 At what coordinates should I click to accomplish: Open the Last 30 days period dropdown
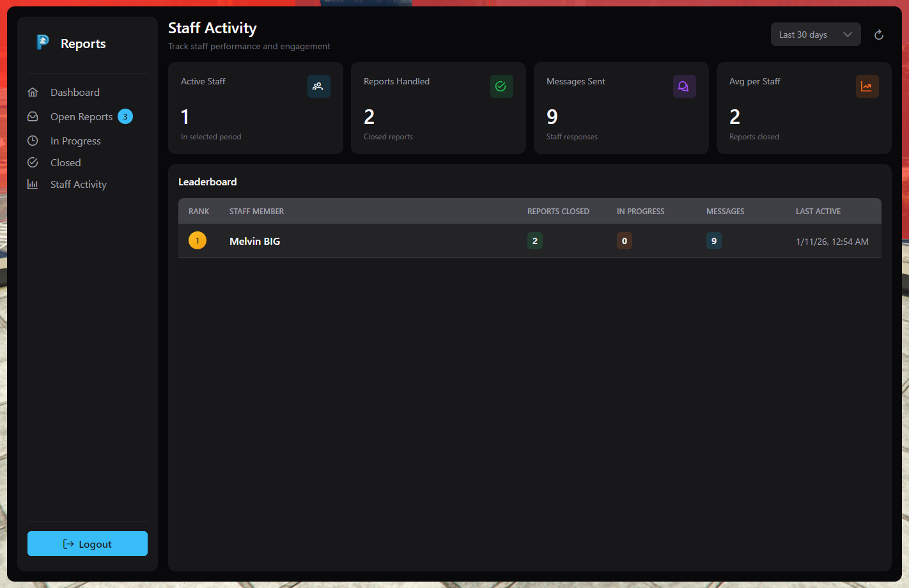pyautogui.click(x=816, y=35)
